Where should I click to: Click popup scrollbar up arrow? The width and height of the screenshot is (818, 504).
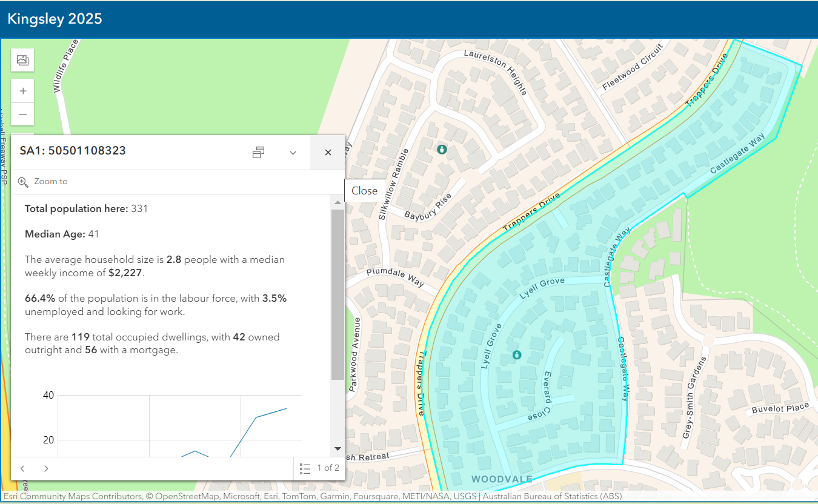click(x=338, y=202)
